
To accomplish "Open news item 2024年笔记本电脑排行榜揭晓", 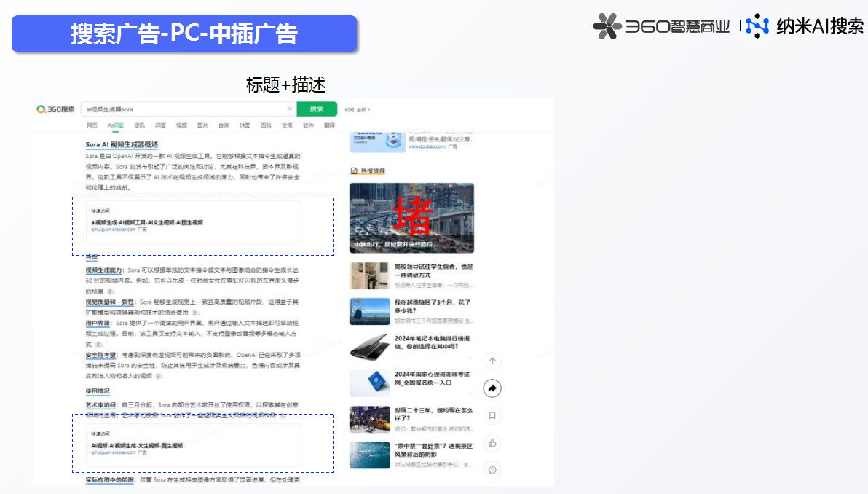I will coord(432,342).
